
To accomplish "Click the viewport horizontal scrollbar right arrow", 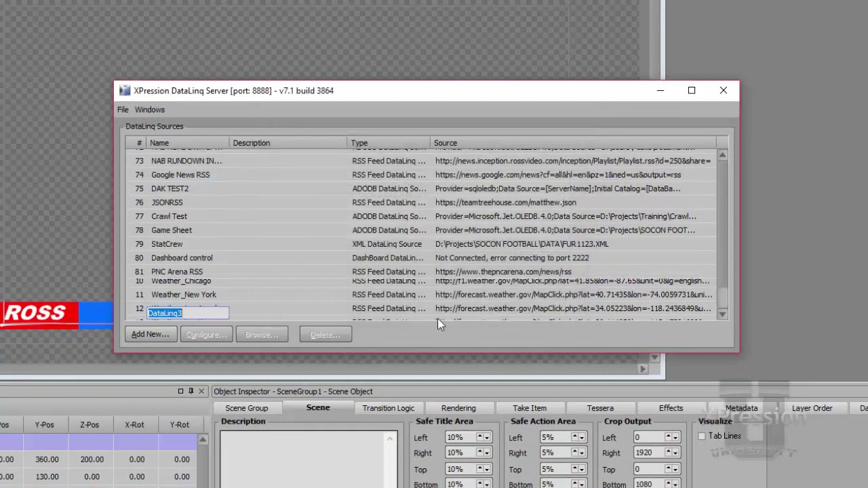I will coord(643,369).
